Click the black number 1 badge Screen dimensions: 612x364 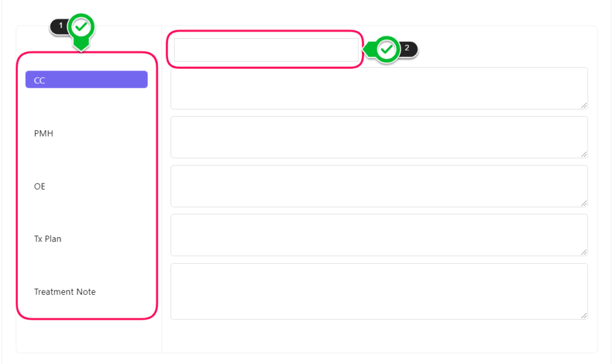pos(60,26)
